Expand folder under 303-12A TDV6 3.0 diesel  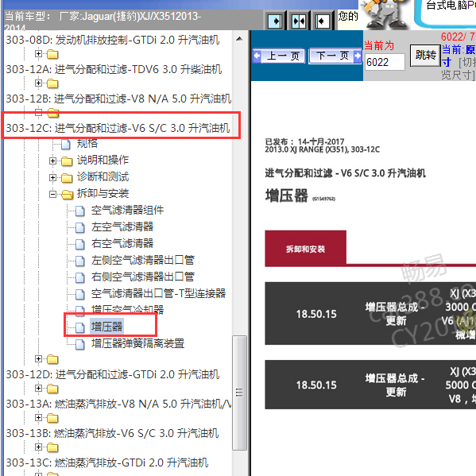(x=38, y=83)
